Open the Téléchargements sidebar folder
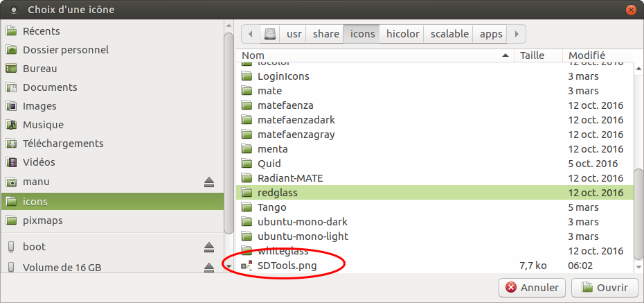The image size is (644, 303). click(x=63, y=144)
